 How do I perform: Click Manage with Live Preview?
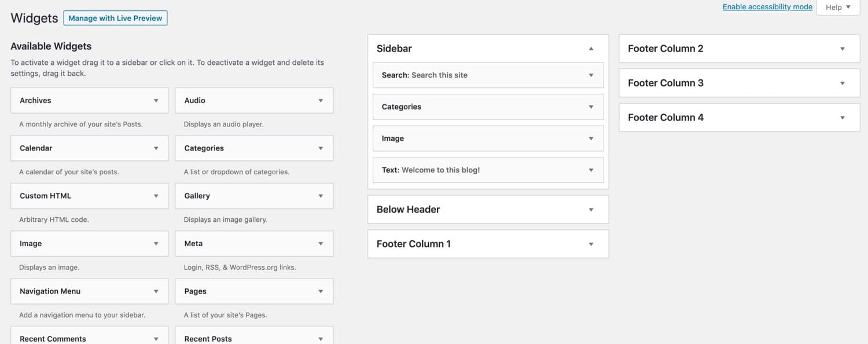click(x=115, y=18)
